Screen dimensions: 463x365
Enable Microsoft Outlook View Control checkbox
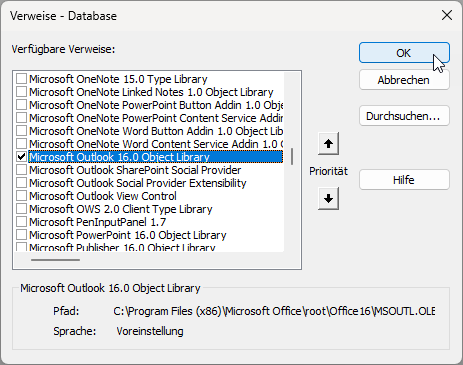tap(22, 196)
